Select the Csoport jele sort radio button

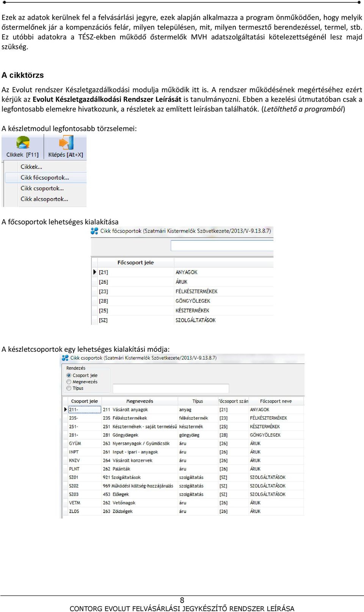point(69,375)
